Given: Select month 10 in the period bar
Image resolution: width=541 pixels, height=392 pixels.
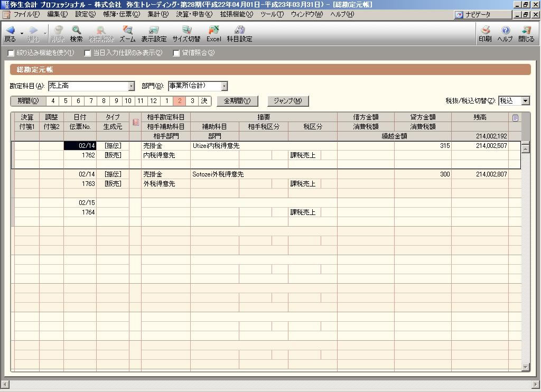Looking at the screenshot, I should click(128, 101).
